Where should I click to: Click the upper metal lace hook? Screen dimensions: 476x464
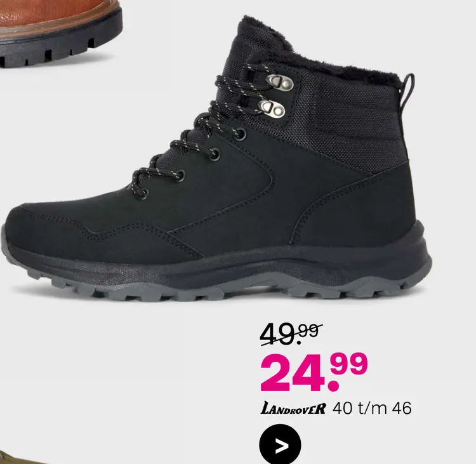click(x=280, y=83)
